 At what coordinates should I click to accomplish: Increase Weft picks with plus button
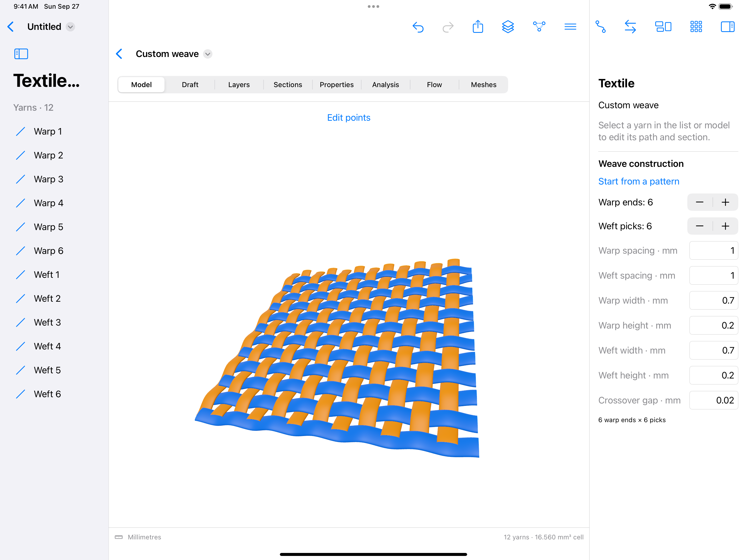point(725,226)
